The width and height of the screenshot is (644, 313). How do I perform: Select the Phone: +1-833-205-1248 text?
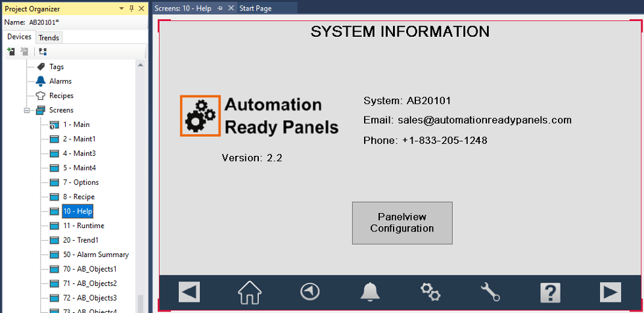coord(425,141)
